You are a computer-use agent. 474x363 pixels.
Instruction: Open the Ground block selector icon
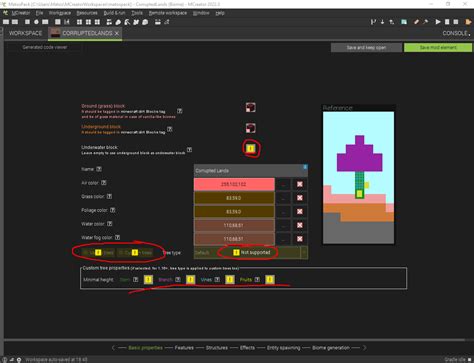click(251, 107)
